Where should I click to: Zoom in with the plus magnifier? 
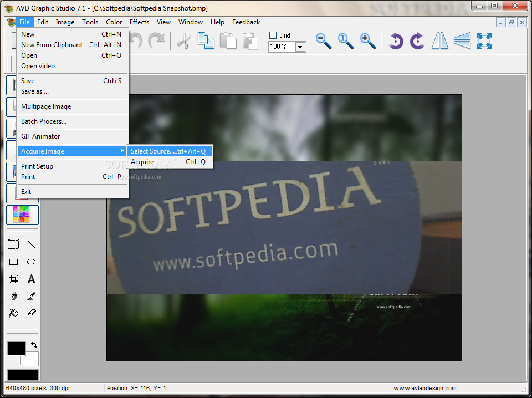368,41
